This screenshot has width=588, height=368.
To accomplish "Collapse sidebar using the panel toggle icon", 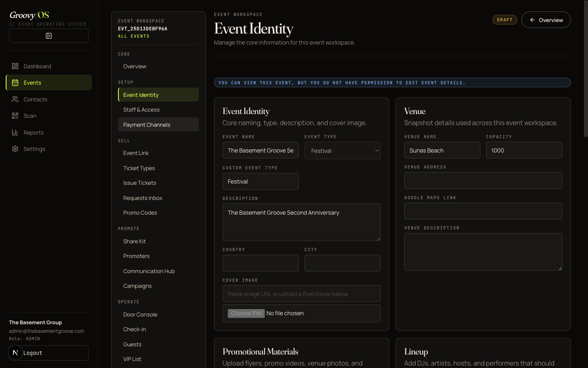I will click(49, 36).
